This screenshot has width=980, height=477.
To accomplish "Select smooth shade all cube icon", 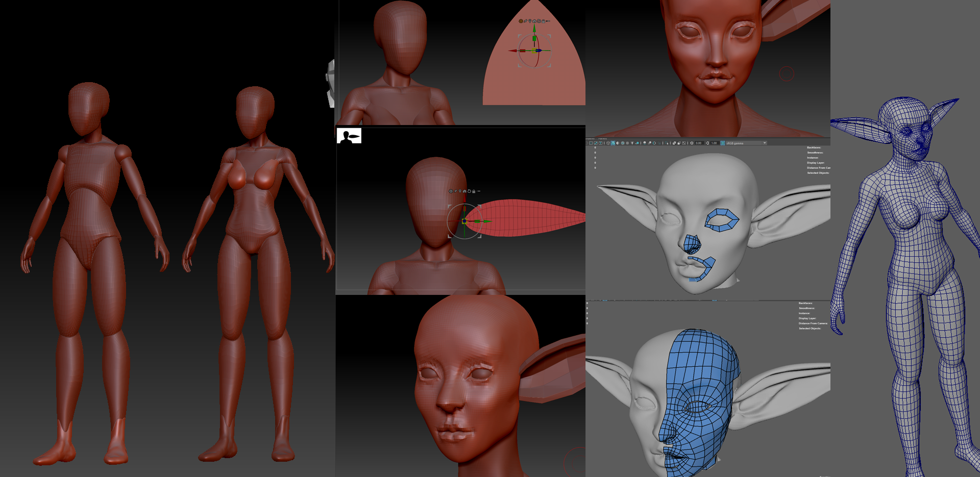I will coord(613,143).
